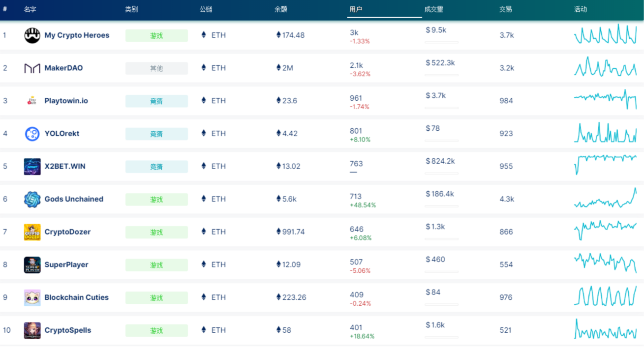
Task: Select the 游戏 tag for Gods Unchained
Action: [x=156, y=199]
